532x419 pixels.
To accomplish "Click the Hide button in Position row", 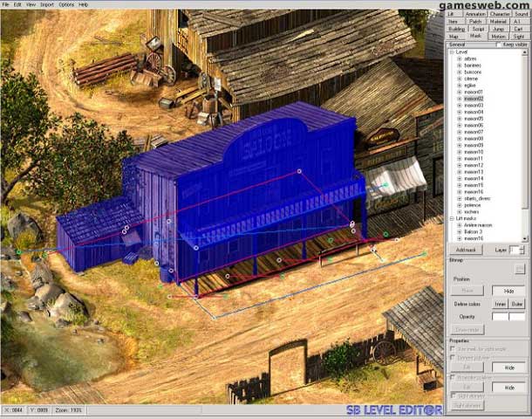I will tap(509, 291).
